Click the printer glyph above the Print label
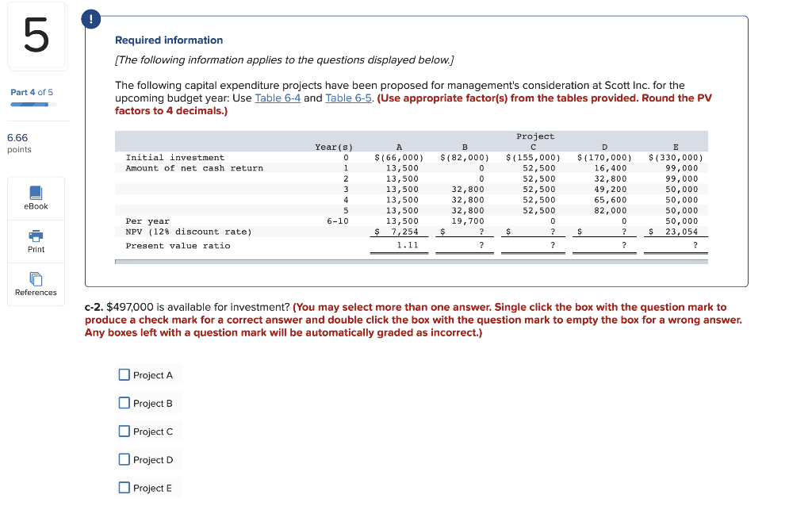 pyautogui.click(x=35, y=236)
